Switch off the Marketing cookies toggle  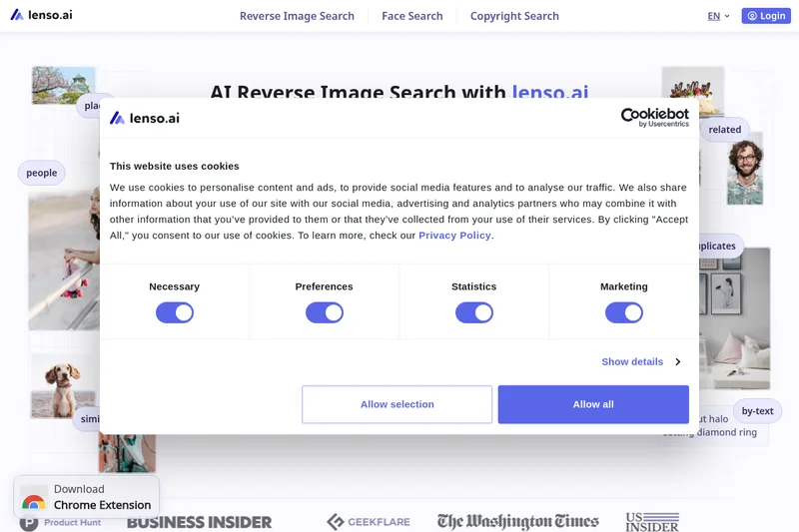point(624,312)
